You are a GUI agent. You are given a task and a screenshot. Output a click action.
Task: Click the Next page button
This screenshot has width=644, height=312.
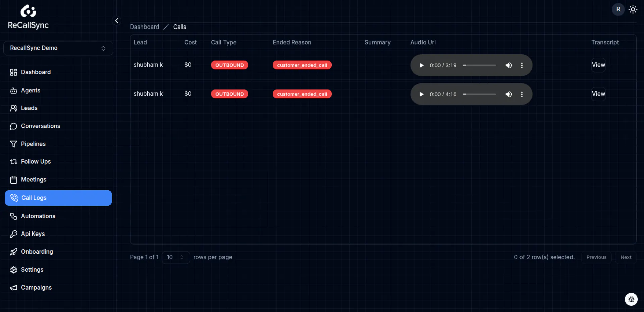626,257
